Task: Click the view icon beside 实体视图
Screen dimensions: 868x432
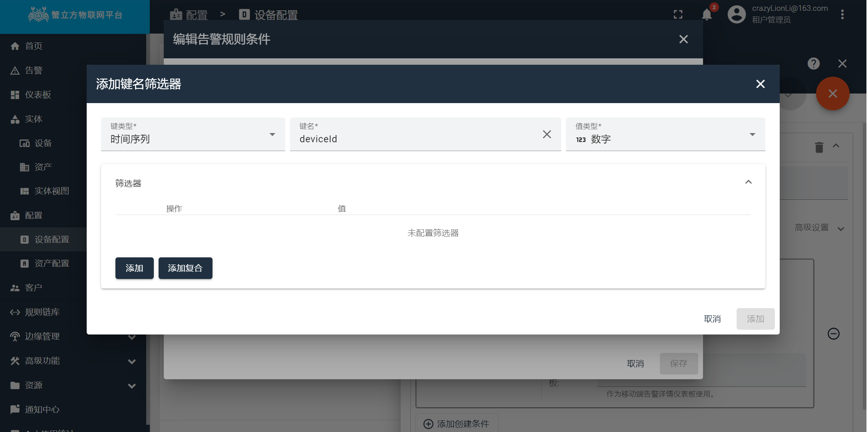Action: 25,191
